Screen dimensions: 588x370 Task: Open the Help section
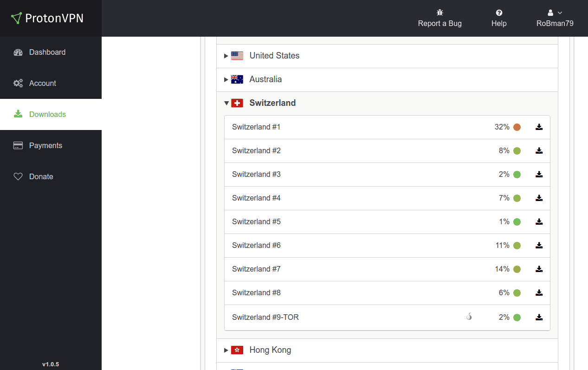(498, 18)
